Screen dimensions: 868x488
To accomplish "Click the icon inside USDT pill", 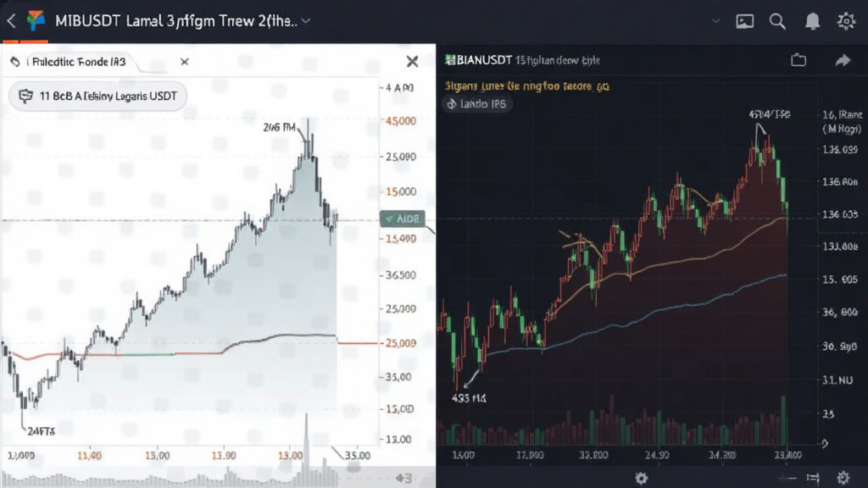I will point(25,96).
